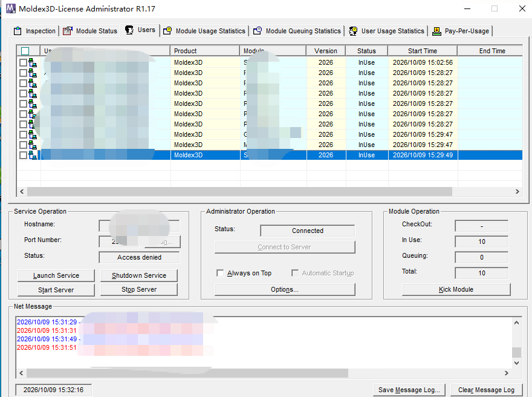532x397 pixels.
Task: Click the Module Status tab icon
Action: pos(68,31)
